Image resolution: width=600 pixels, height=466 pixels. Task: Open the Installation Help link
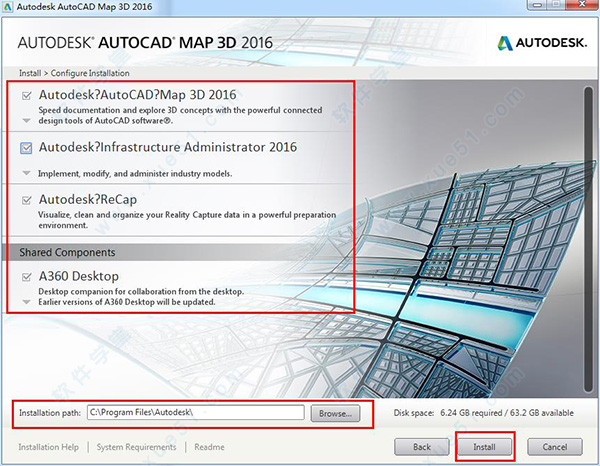pyautogui.click(x=49, y=447)
